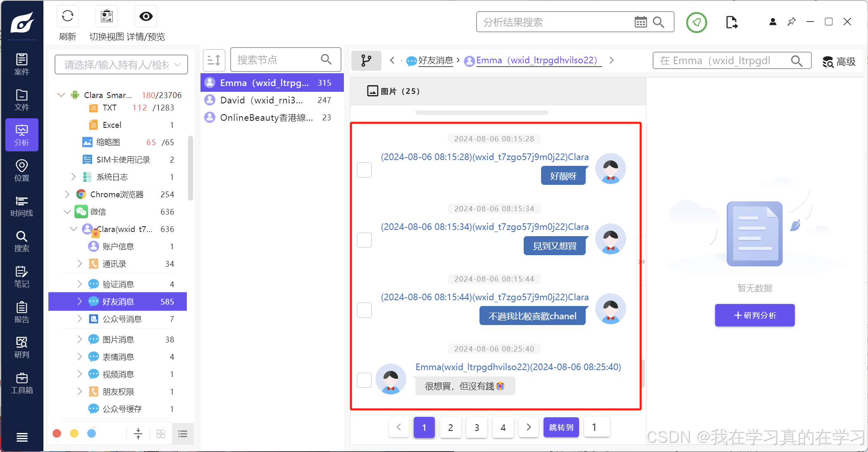Image resolution: width=868 pixels, height=452 pixels.
Task: Check the box beside message 見到又想買
Action: [364, 240]
